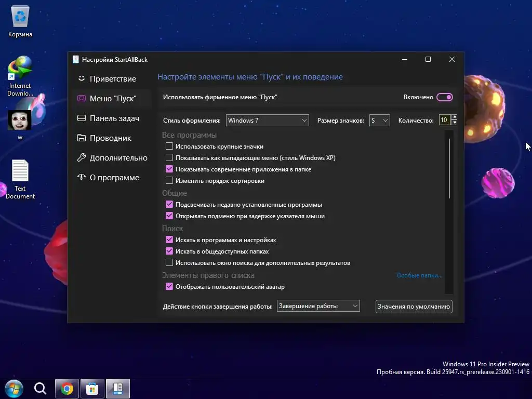The image size is (532, 399).
Task: Click the Использовать фирменное меню "Пуск" label
Action: pyautogui.click(x=220, y=97)
